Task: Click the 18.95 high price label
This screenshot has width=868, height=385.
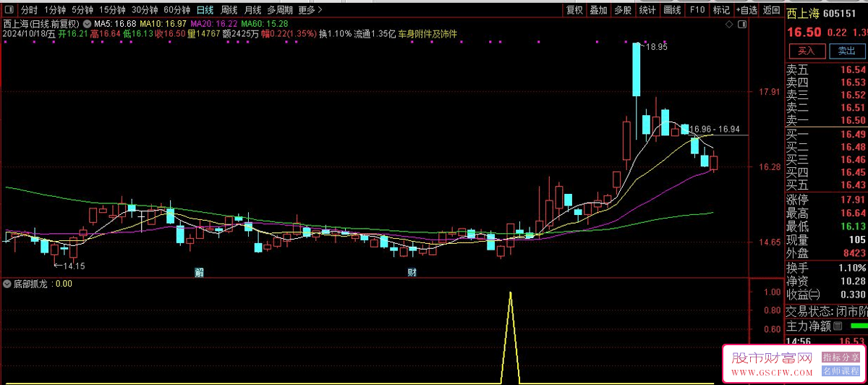Action: (x=657, y=46)
